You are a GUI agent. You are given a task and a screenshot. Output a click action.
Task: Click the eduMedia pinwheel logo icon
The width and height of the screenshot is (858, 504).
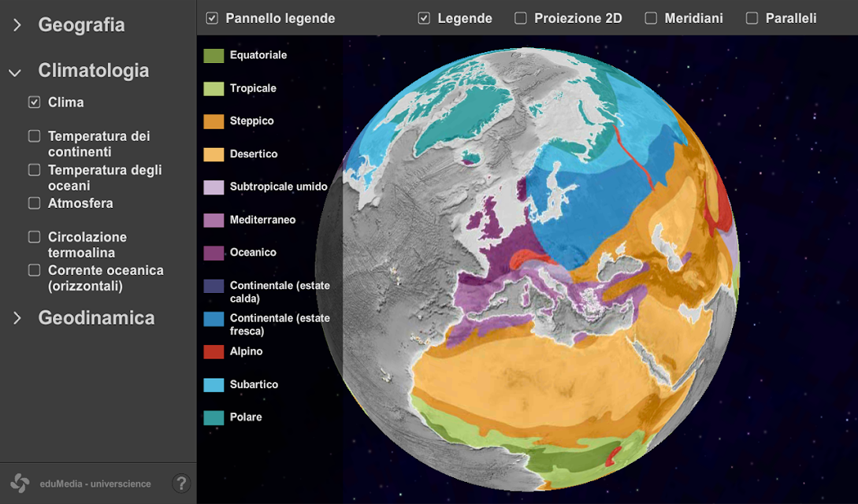(20, 484)
